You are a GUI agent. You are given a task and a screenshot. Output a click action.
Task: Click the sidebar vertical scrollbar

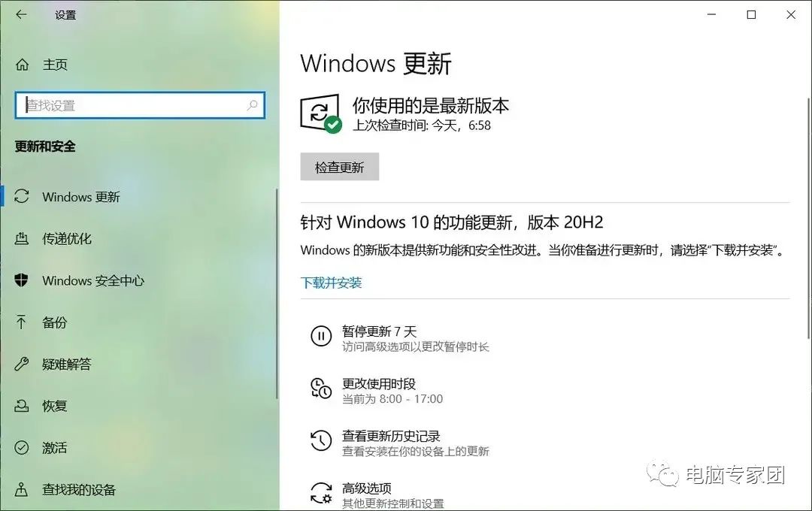277,294
